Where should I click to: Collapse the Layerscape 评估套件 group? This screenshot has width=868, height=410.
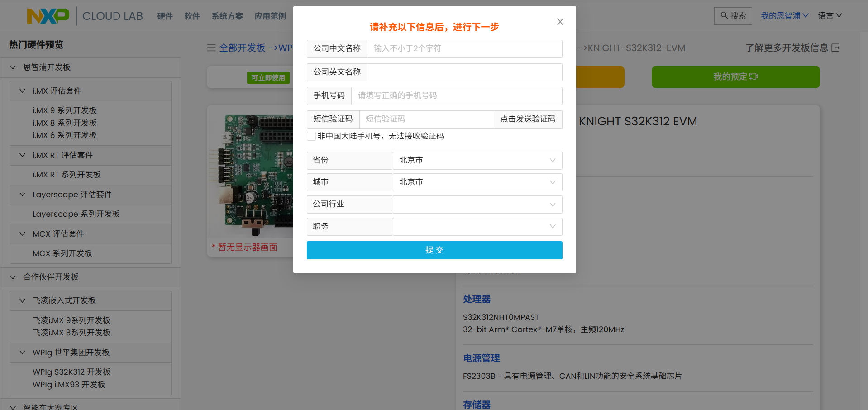pyautogui.click(x=22, y=195)
